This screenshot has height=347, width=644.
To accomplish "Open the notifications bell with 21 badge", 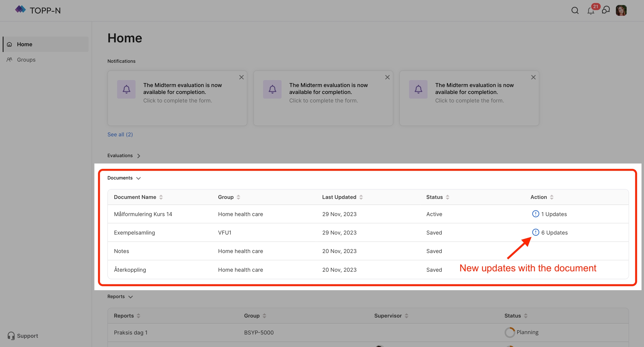I will pos(591,11).
